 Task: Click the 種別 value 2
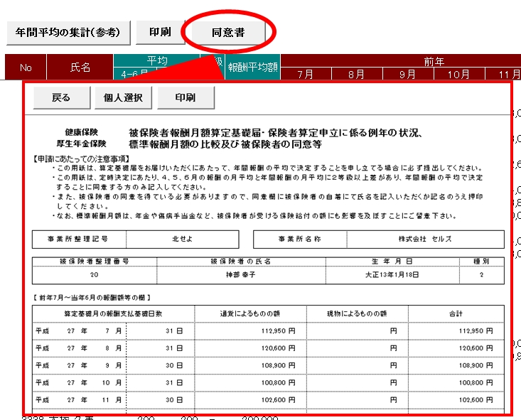481,275
